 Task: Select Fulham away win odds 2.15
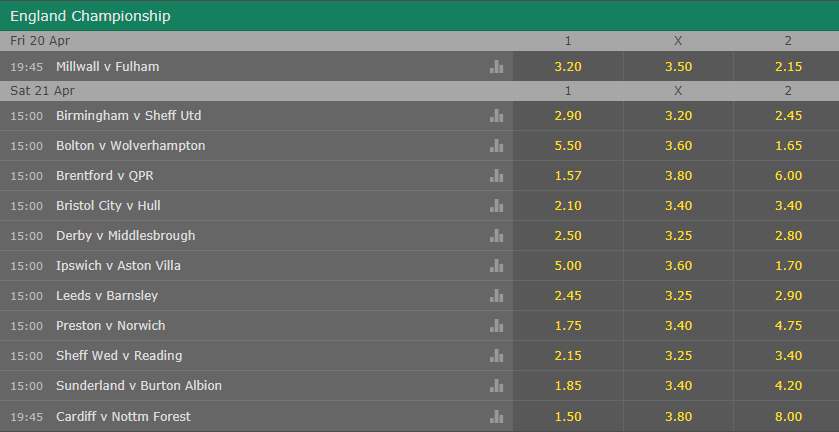coord(788,66)
